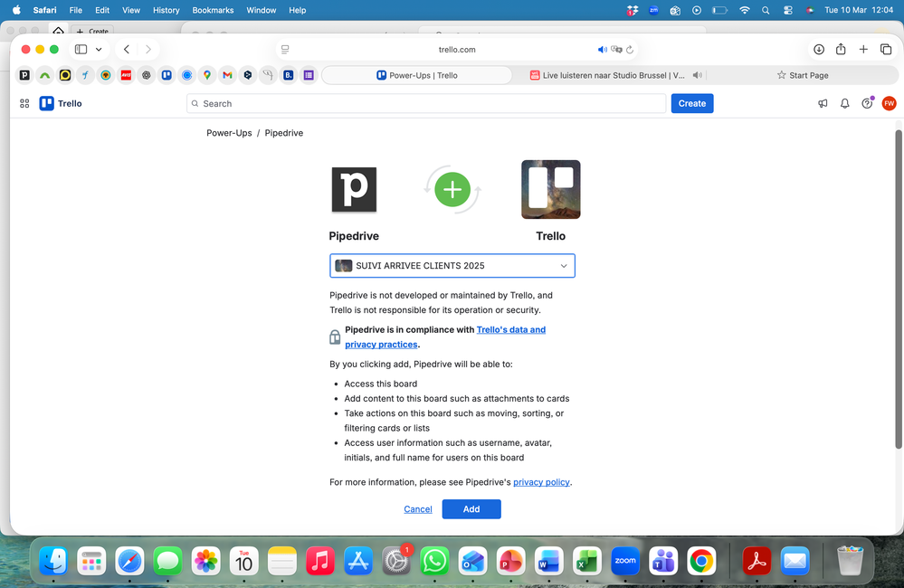Open Google Chrome from the Dock

click(701, 561)
